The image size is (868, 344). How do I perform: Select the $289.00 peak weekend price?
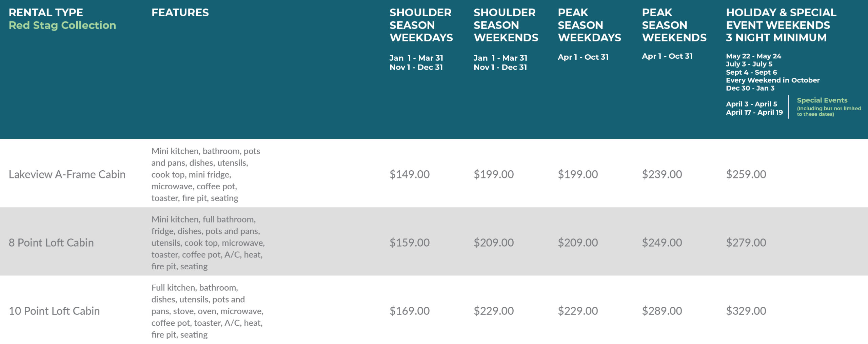(x=662, y=311)
